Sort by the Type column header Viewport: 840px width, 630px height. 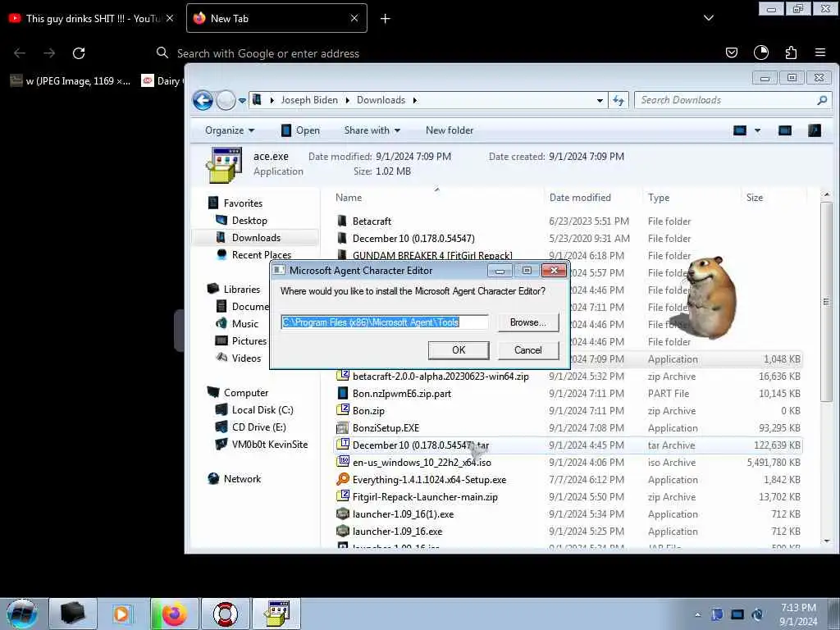[659, 198]
